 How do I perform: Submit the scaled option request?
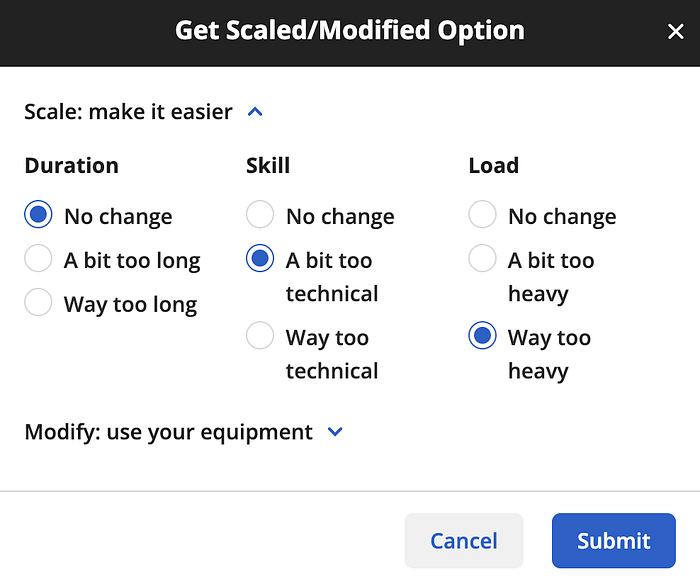click(614, 541)
